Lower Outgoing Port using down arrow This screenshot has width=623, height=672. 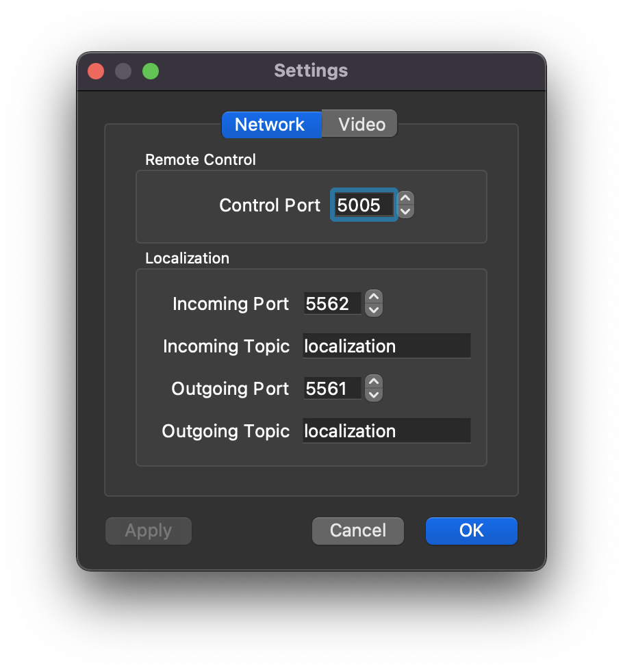(373, 395)
